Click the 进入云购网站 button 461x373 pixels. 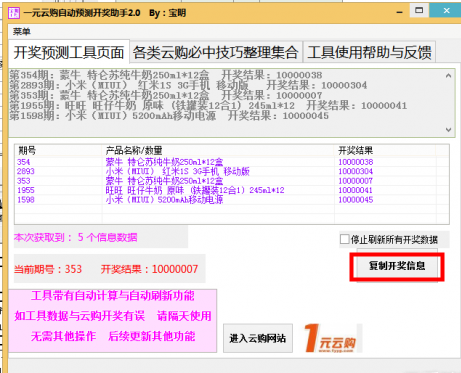[258, 338]
